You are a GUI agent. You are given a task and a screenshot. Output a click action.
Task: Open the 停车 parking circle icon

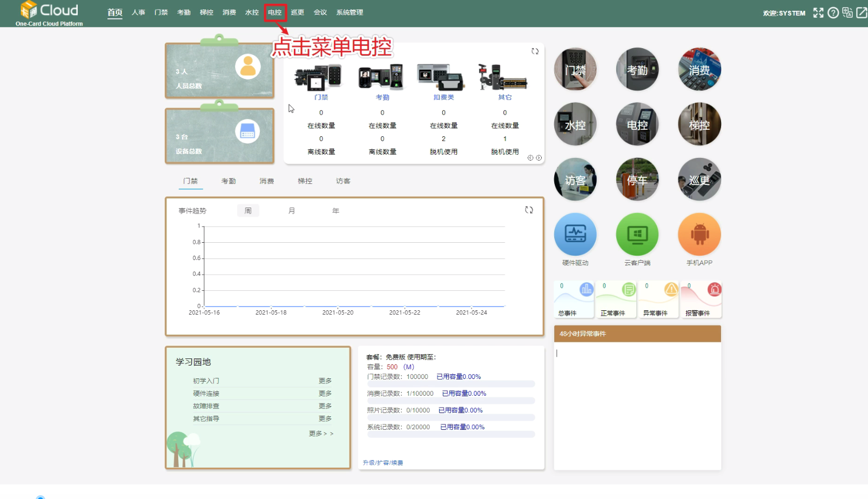click(x=637, y=179)
